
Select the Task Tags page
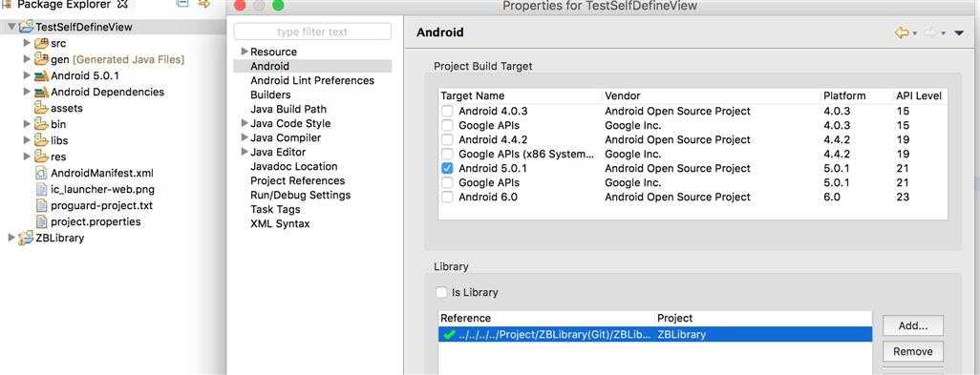[275, 210]
